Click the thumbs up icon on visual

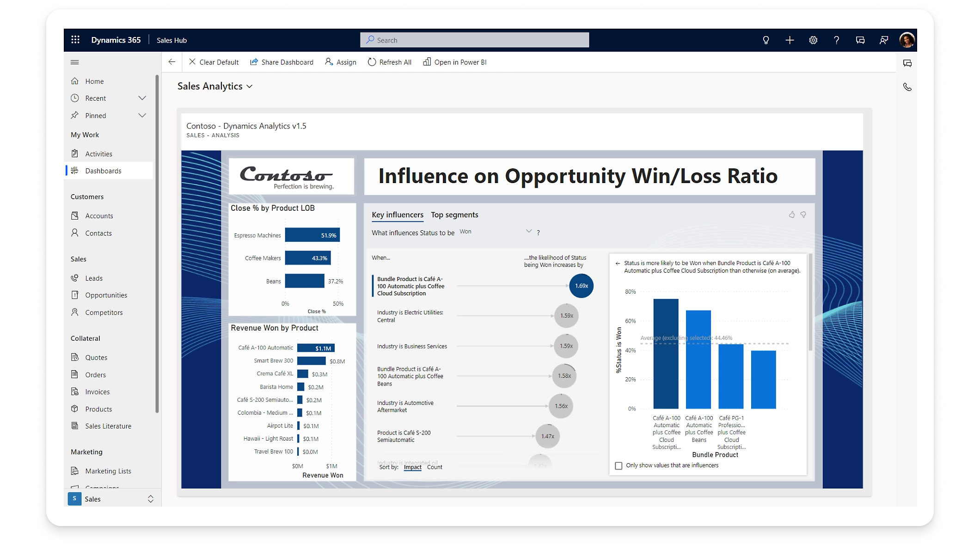(x=791, y=214)
